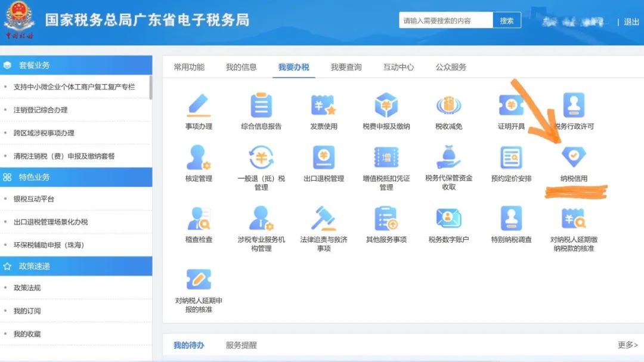Click the blurred username in header

(574, 22)
